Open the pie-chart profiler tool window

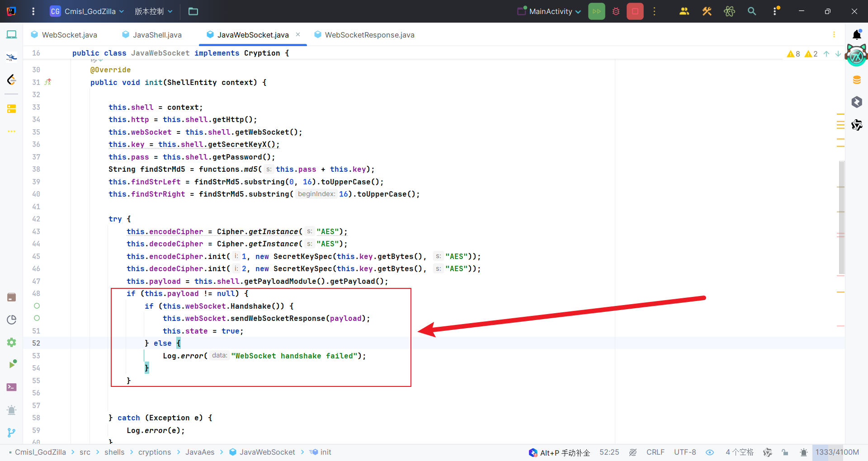11,320
